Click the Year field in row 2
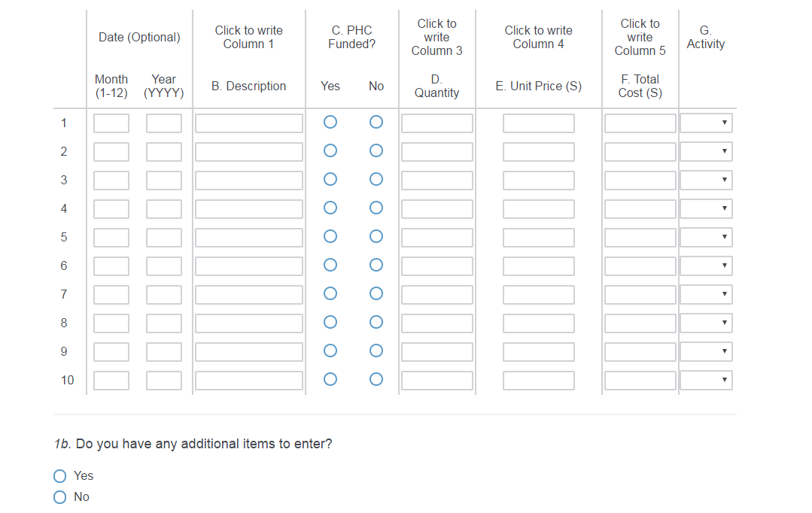 (x=164, y=152)
